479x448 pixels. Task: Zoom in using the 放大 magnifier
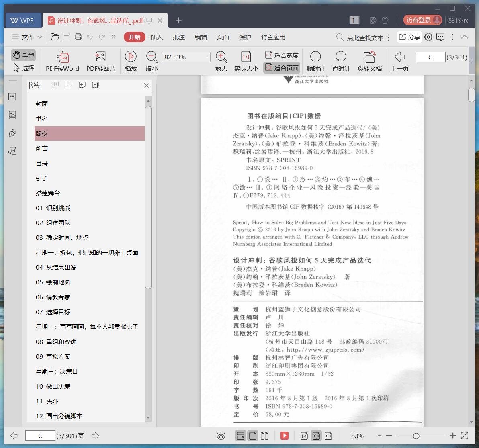pyautogui.click(x=221, y=61)
